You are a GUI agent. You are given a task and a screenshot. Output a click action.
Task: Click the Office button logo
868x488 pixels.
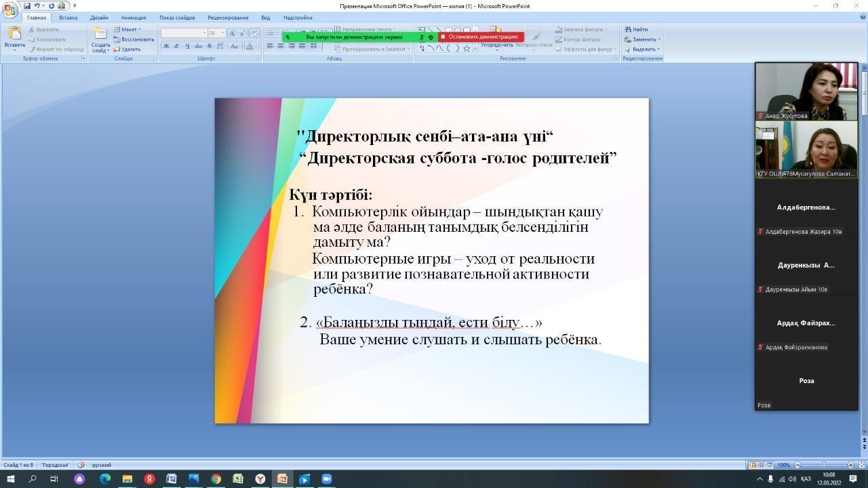click(x=9, y=9)
